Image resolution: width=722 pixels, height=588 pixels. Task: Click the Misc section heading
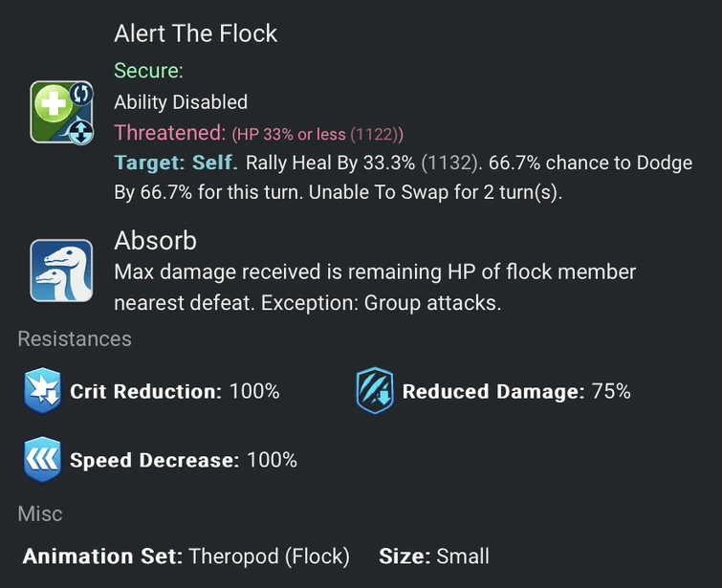point(40,513)
